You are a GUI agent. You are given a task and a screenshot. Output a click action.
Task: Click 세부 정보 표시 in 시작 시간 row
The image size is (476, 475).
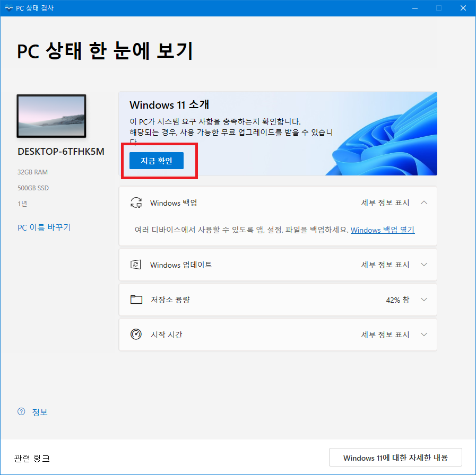(385, 335)
